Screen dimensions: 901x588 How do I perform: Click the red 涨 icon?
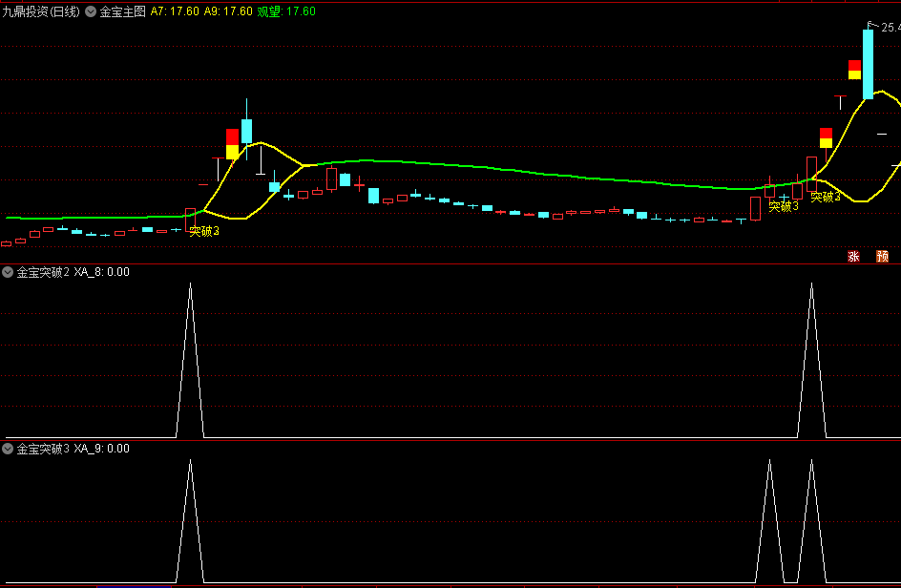pyautogui.click(x=853, y=256)
